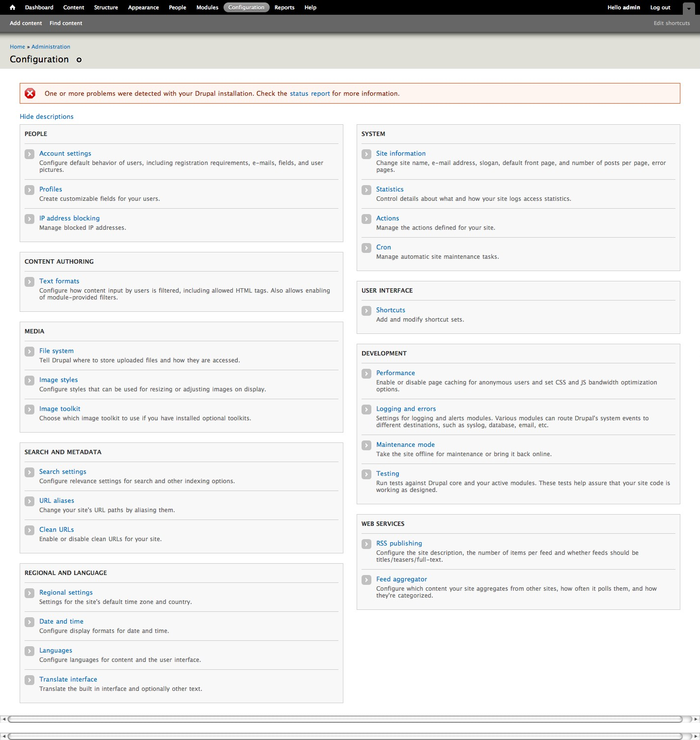Collapse the shortcut bar with toolbar arrow

689,8
